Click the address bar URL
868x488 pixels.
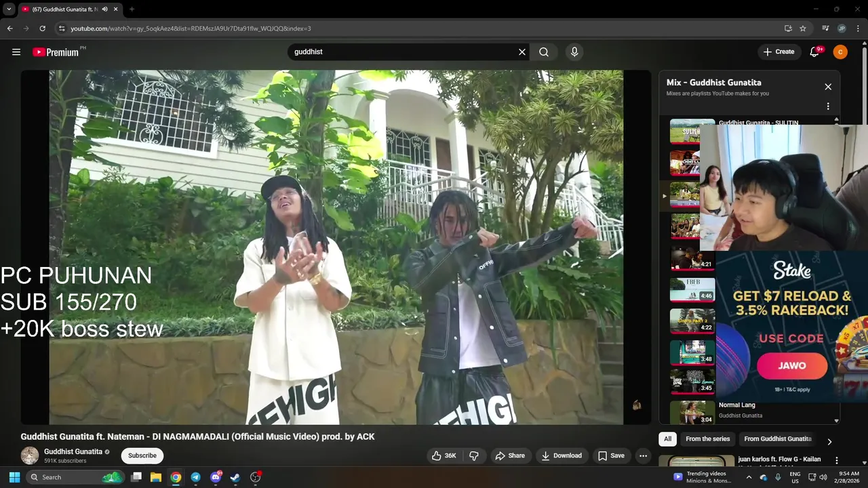(191, 28)
